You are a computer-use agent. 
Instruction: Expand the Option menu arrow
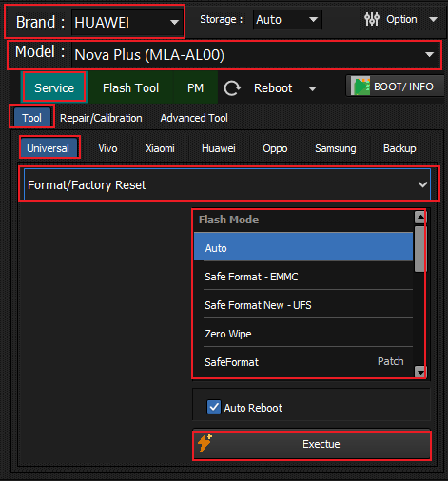(433, 20)
